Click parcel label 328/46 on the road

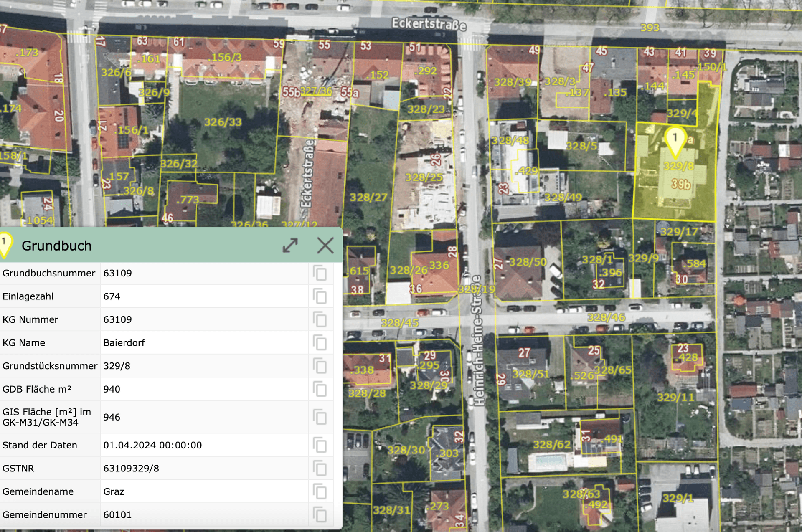(x=606, y=317)
